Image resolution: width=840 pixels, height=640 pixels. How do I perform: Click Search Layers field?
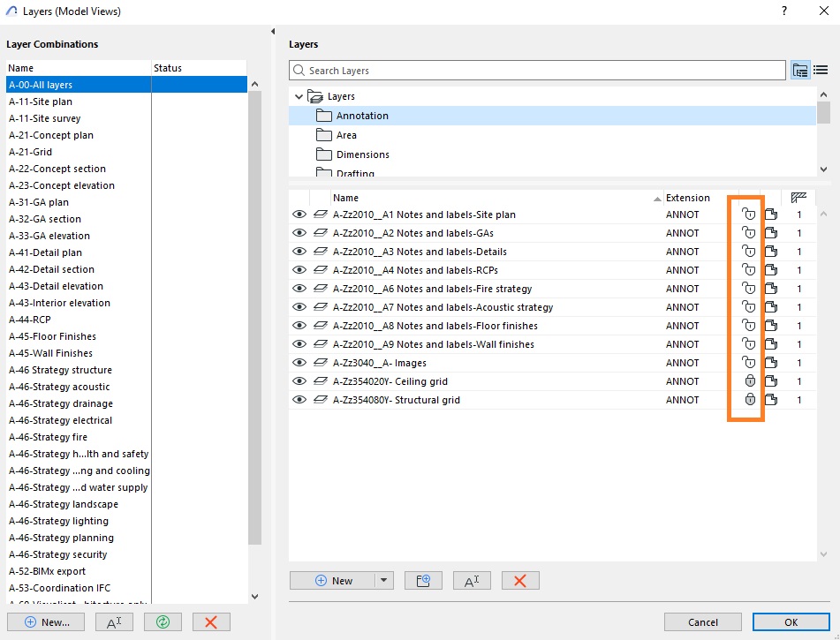[537, 70]
